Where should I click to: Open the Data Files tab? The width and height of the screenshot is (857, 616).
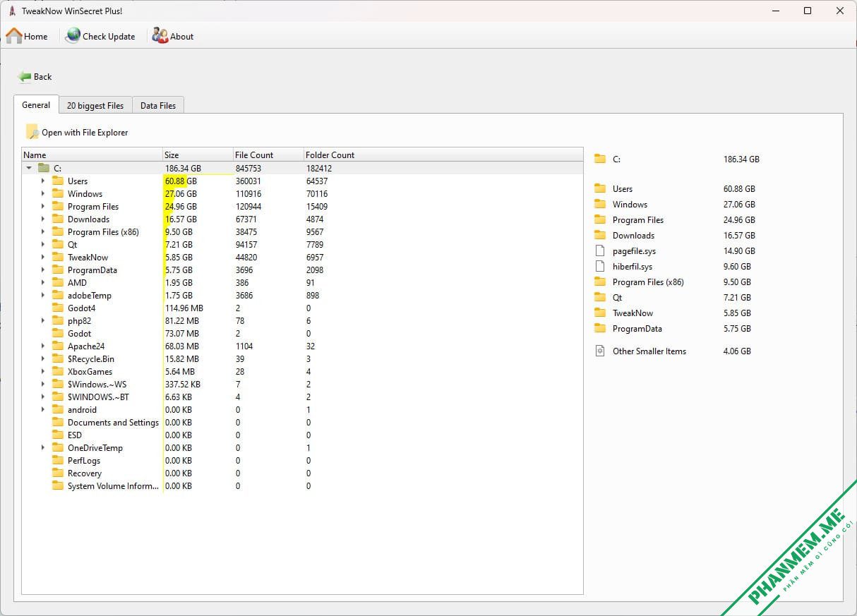pos(158,105)
